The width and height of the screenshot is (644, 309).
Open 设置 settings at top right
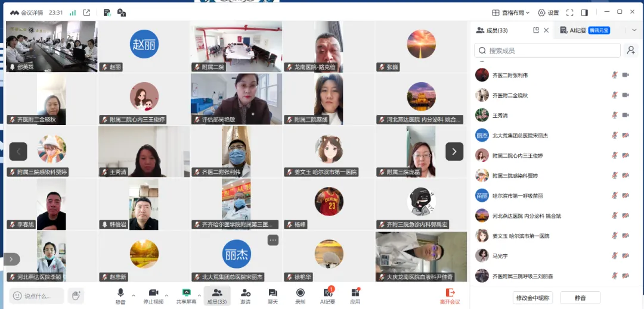(548, 13)
